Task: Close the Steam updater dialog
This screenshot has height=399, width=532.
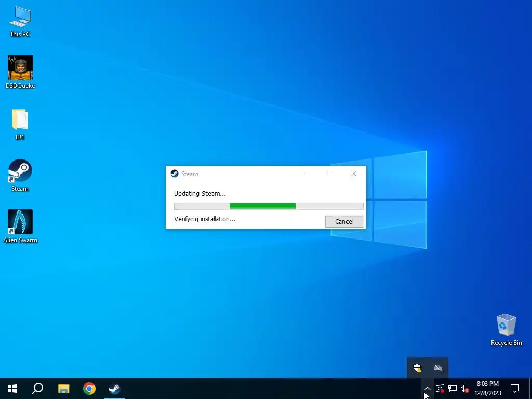Action: pos(353,174)
